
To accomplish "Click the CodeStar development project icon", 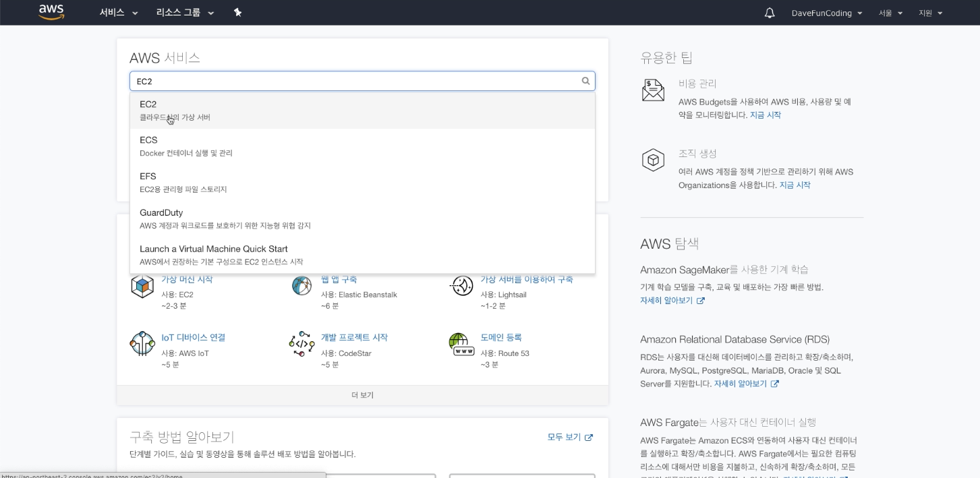I will point(301,344).
